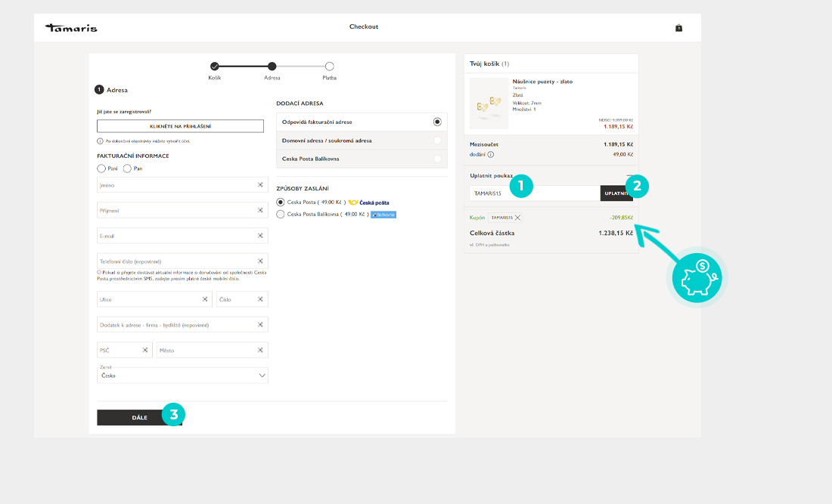The height and width of the screenshot is (504, 832).
Task: Click the Balíkovna logo badge
Action: point(383,215)
